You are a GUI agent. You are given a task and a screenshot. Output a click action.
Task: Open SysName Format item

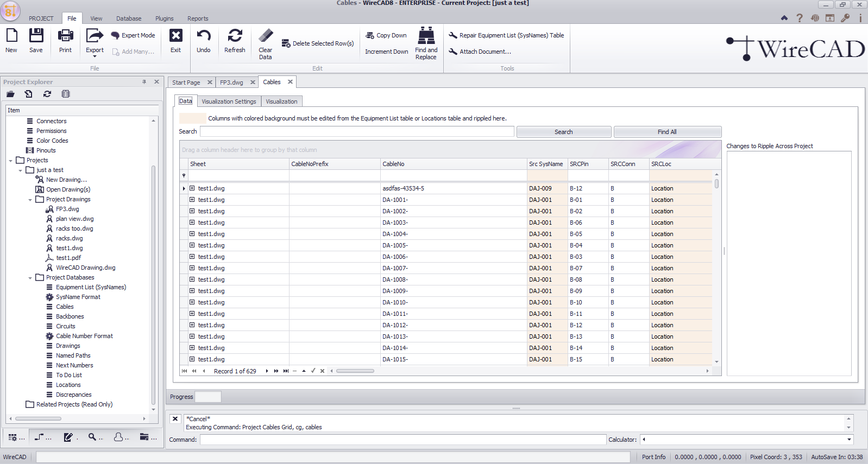coord(78,297)
